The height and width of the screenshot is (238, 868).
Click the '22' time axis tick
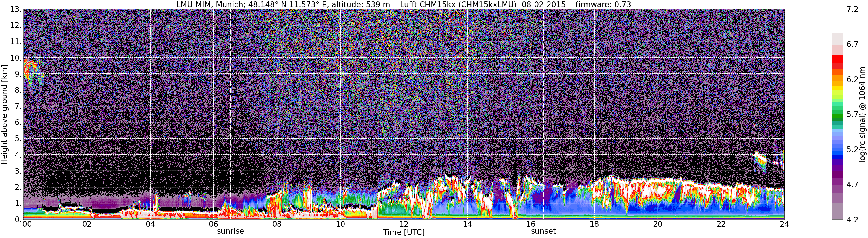coord(721,224)
